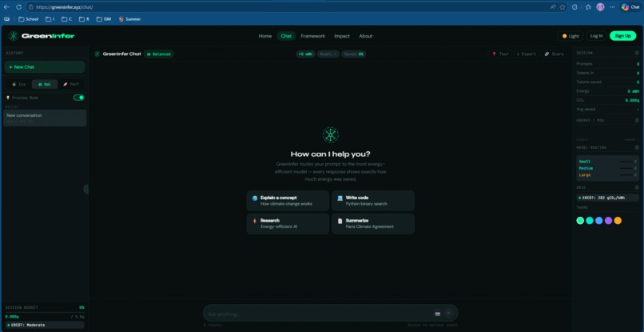644x332 pixels.
Task: Click the keyboard icon in prompt box
Action: pyautogui.click(x=437, y=314)
